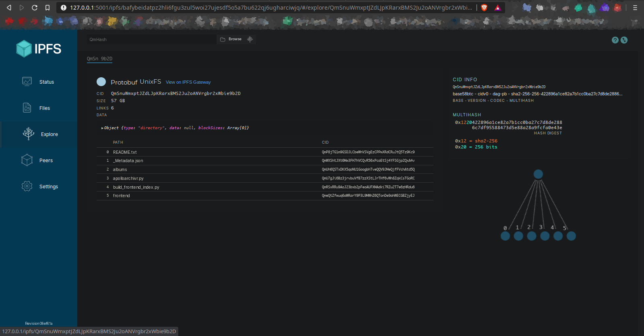Open the browser hamburger menu
This screenshot has width=644, height=336.
[635, 8]
